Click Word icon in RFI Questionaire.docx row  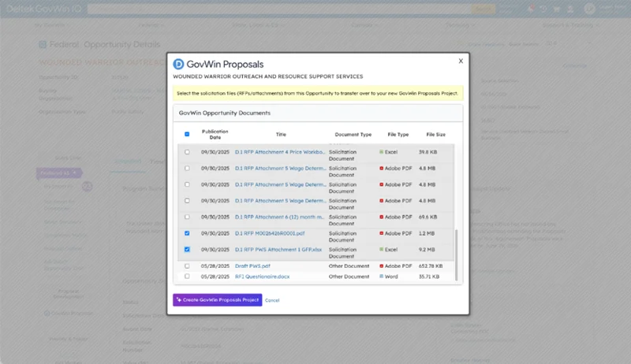click(381, 277)
